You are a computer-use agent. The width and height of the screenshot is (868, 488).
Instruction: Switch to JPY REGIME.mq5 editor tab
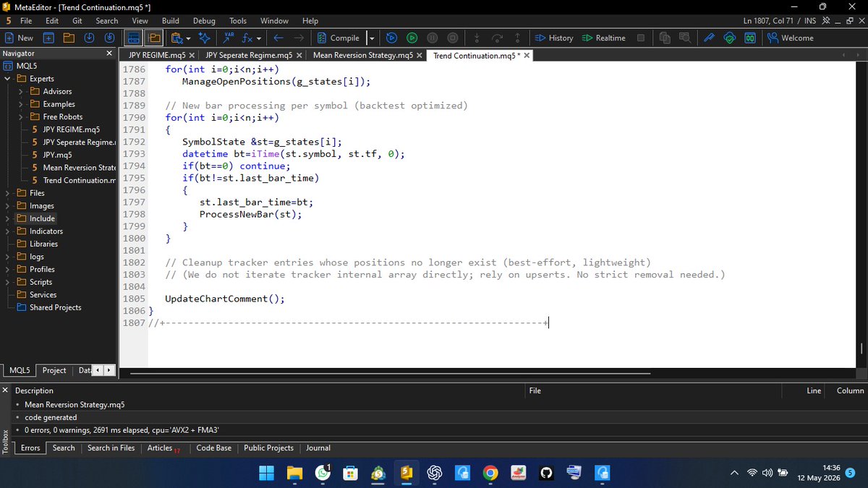coord(157,55)
